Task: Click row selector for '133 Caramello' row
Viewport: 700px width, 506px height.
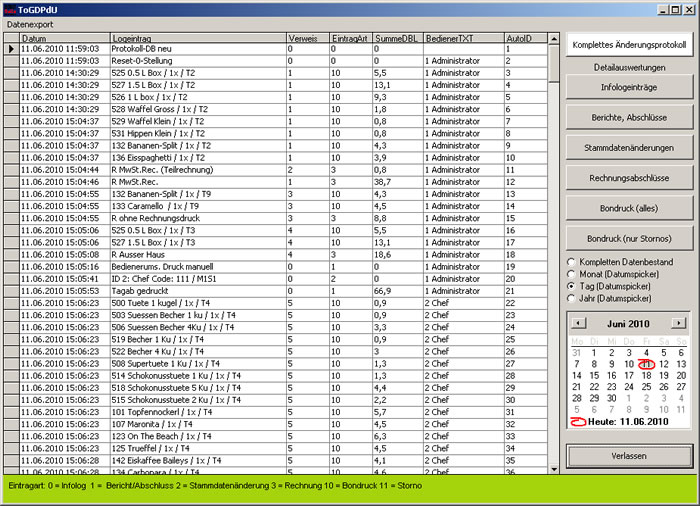Action: coord(11,206)
